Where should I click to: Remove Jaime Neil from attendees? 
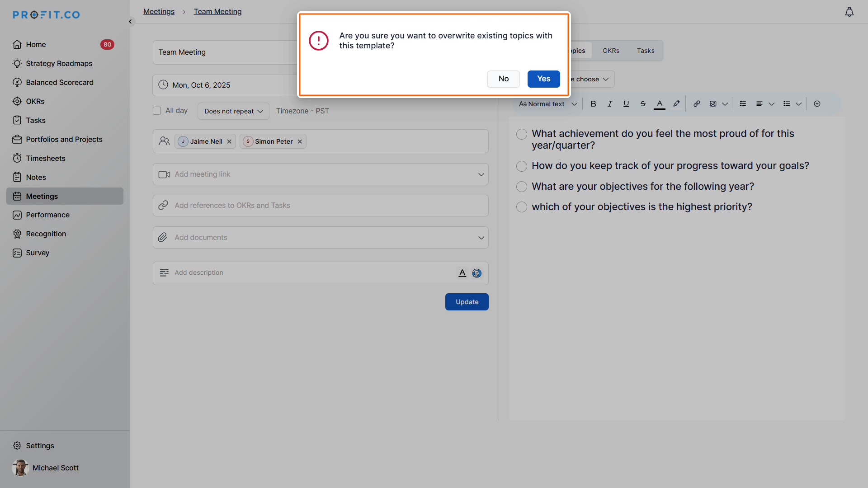click(x=229, y=141)
